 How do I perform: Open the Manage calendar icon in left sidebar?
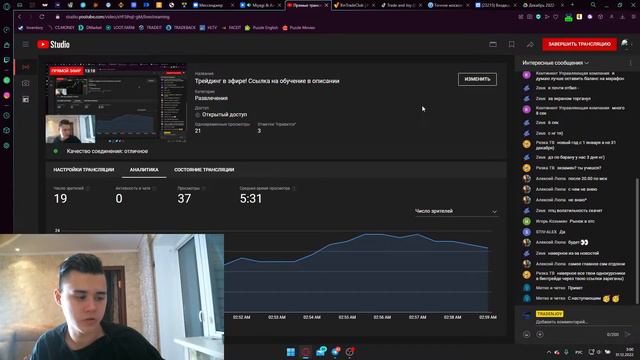pyautogui.click(x=26, y=99)
